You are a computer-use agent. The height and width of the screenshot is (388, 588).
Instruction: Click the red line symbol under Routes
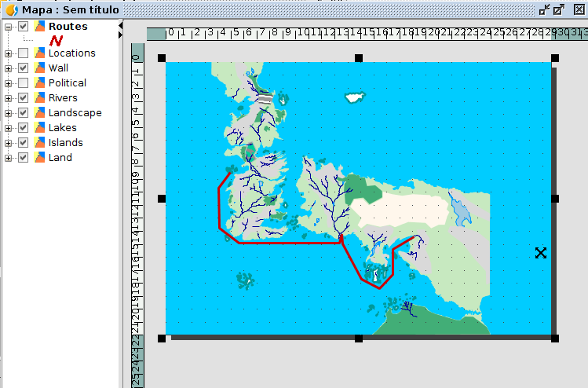coord(56,40)
